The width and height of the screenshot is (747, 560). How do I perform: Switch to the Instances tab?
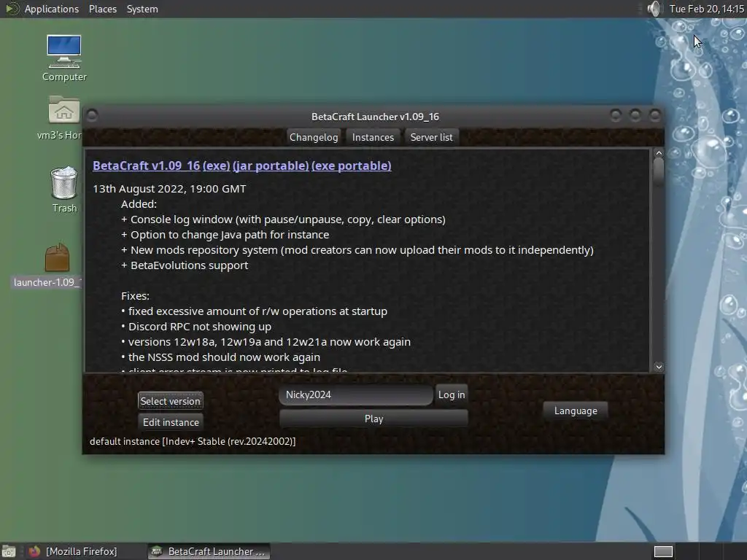(x=373, y=137)
